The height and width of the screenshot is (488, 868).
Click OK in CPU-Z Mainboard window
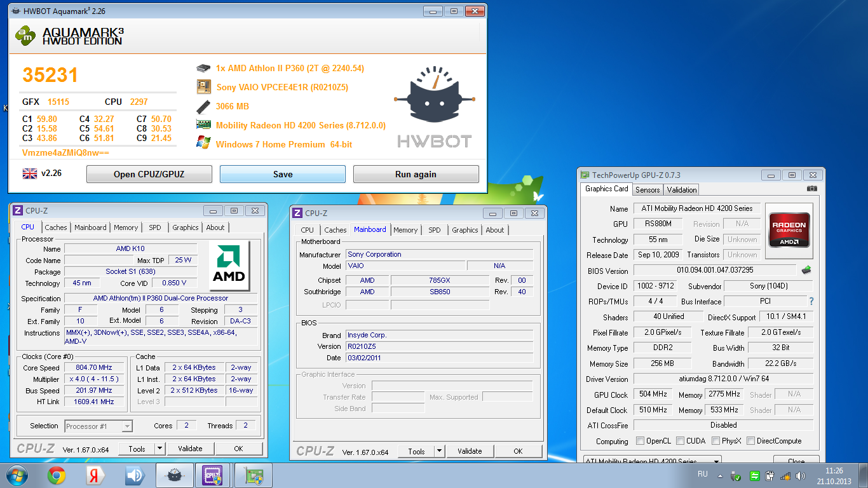point(519,451)
